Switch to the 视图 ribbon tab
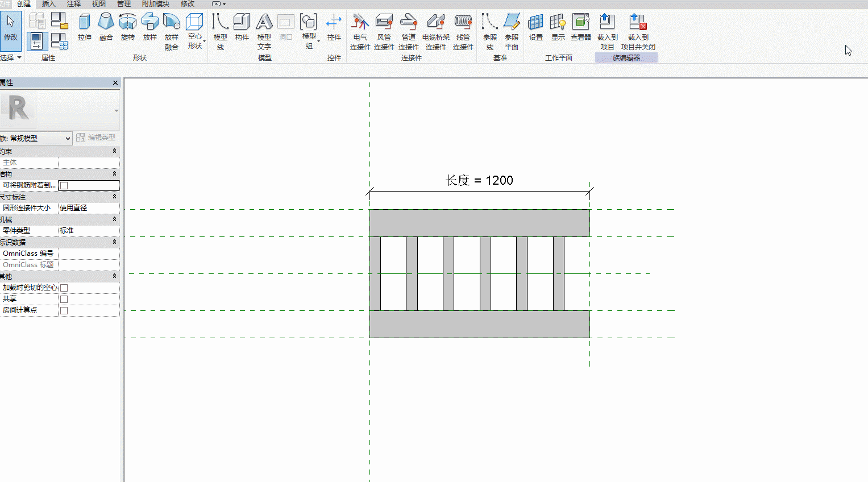Viewport: 868px width, 482px height. point(99,4)
